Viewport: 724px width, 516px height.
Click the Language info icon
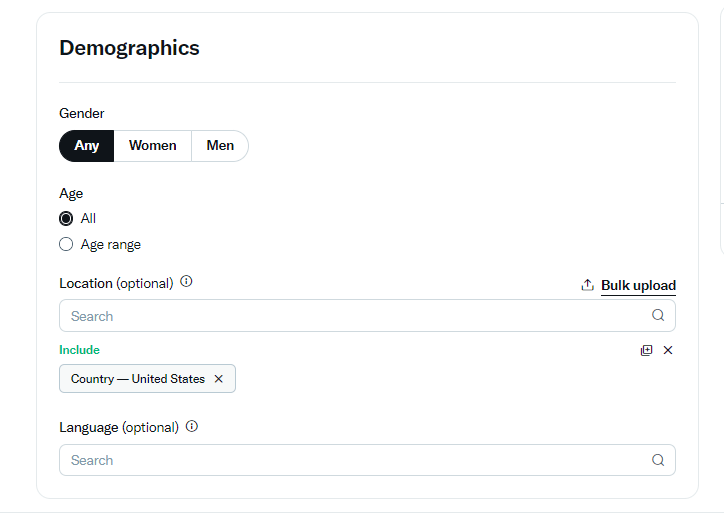(192, 426)
